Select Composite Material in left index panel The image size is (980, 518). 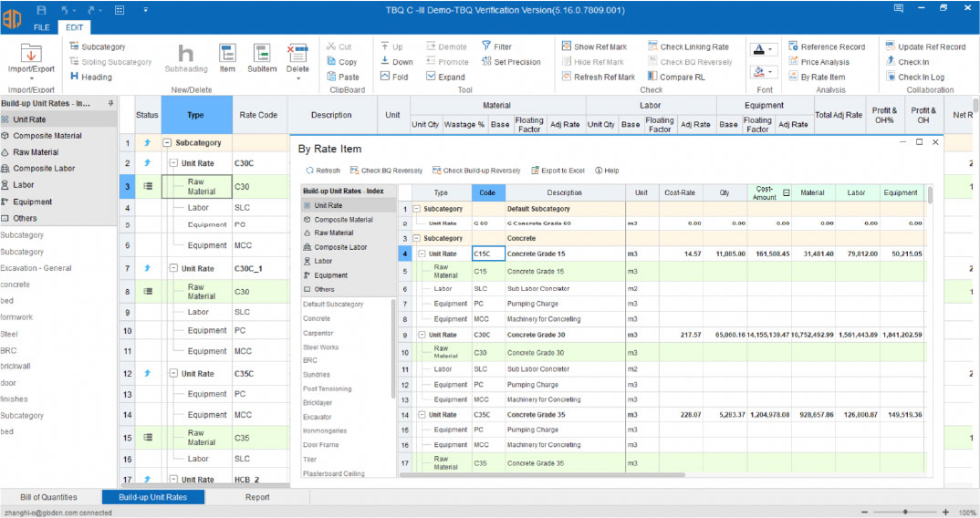point(47,136)
